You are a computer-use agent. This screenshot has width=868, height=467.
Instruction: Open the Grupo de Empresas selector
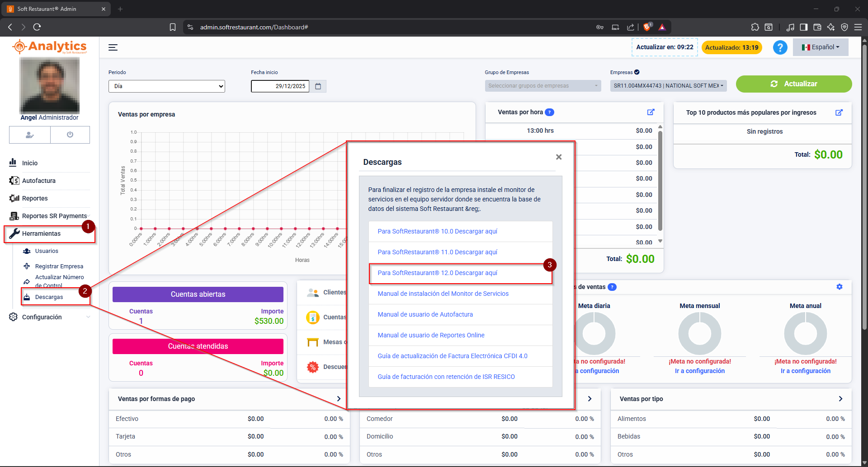[x=543, y=86]
